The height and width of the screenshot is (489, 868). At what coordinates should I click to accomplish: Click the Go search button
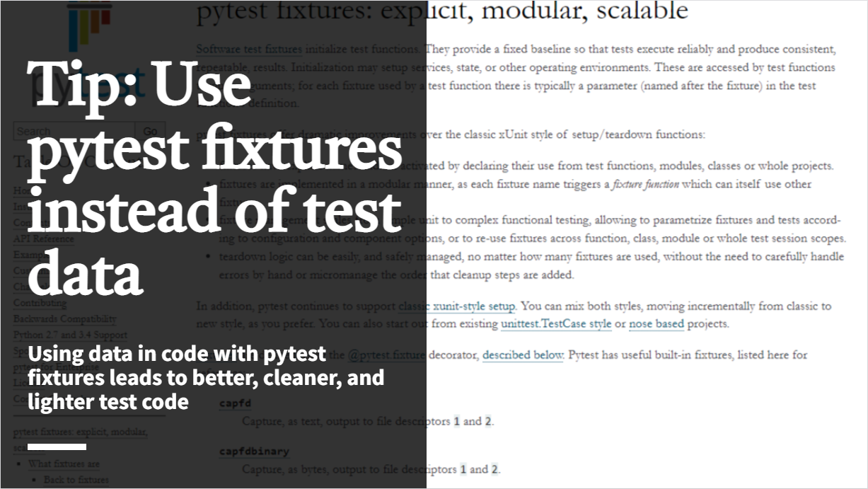[x=150, y=132]
